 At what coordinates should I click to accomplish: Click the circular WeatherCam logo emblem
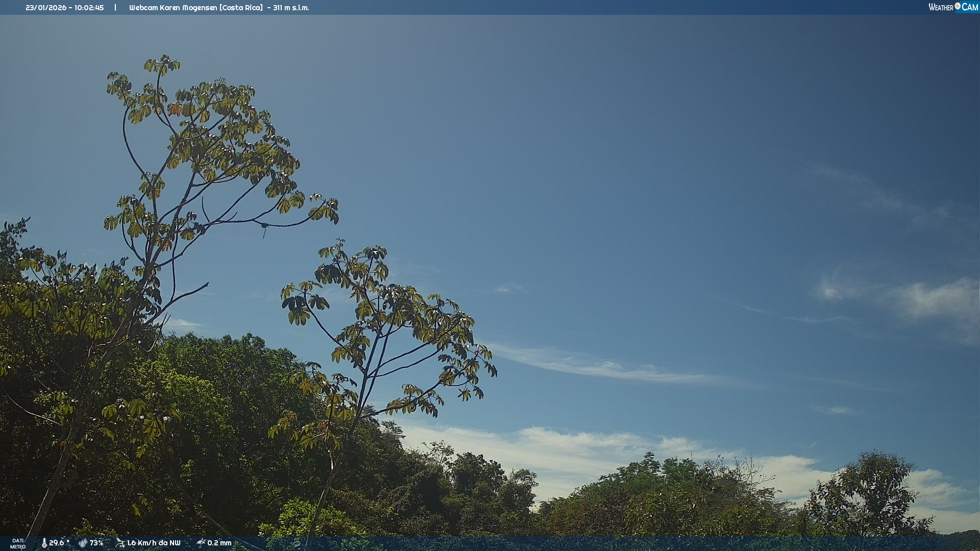click(958, 6)
